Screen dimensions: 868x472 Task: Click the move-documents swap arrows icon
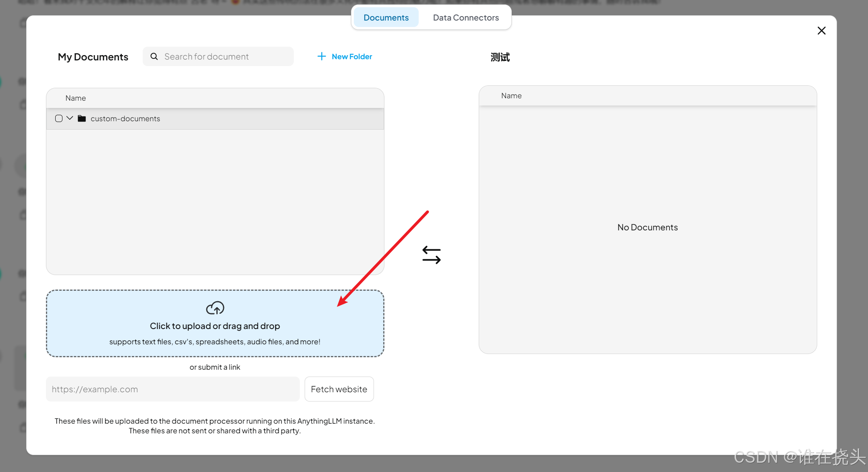point(431,255)
